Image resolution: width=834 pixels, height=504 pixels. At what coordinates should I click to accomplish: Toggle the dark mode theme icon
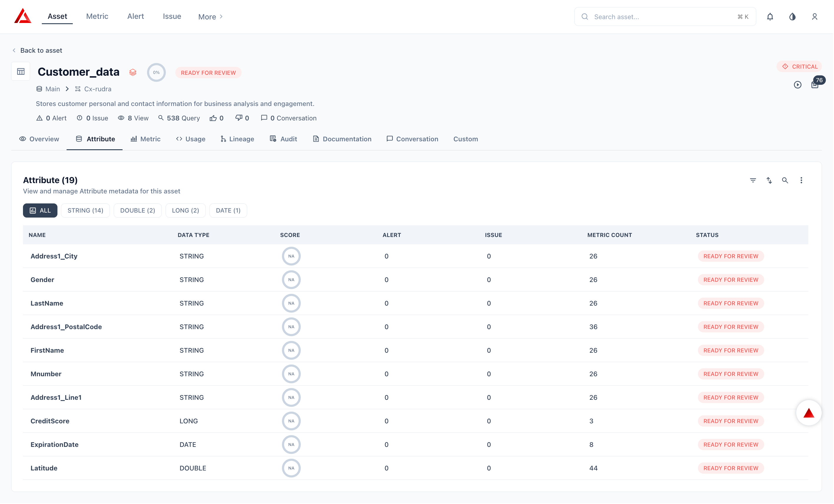click(x=793, y=16)
